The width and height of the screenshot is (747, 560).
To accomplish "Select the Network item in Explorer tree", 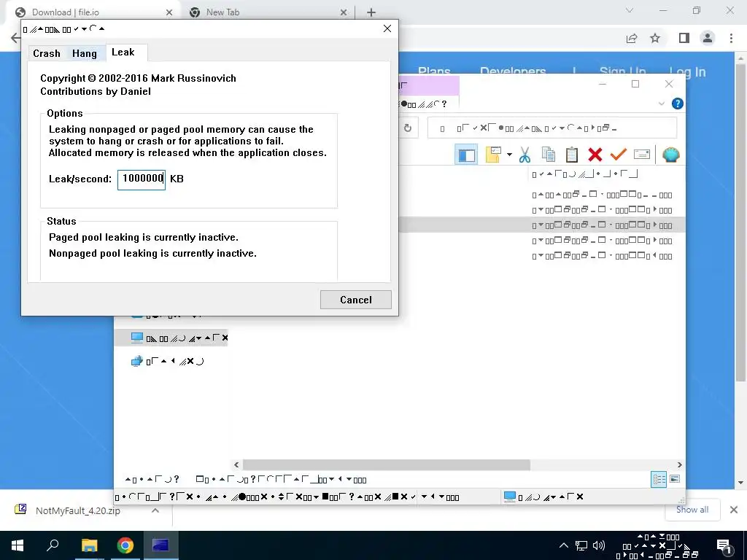I will [167, 361].
